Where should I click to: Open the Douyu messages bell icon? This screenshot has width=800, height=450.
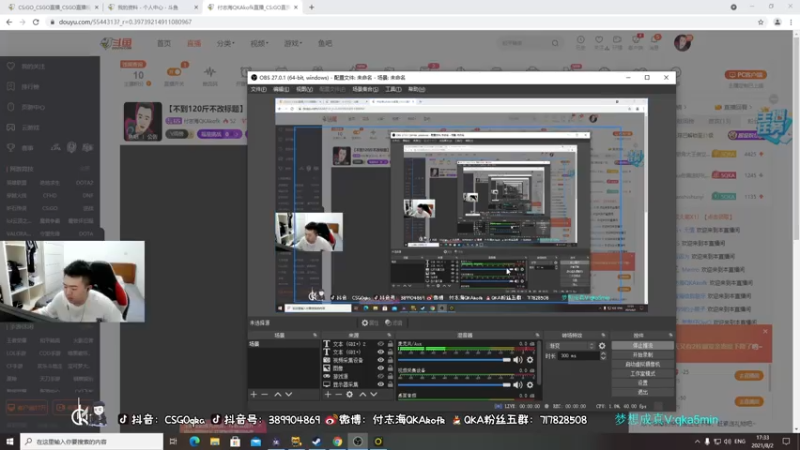coord(654,40)
